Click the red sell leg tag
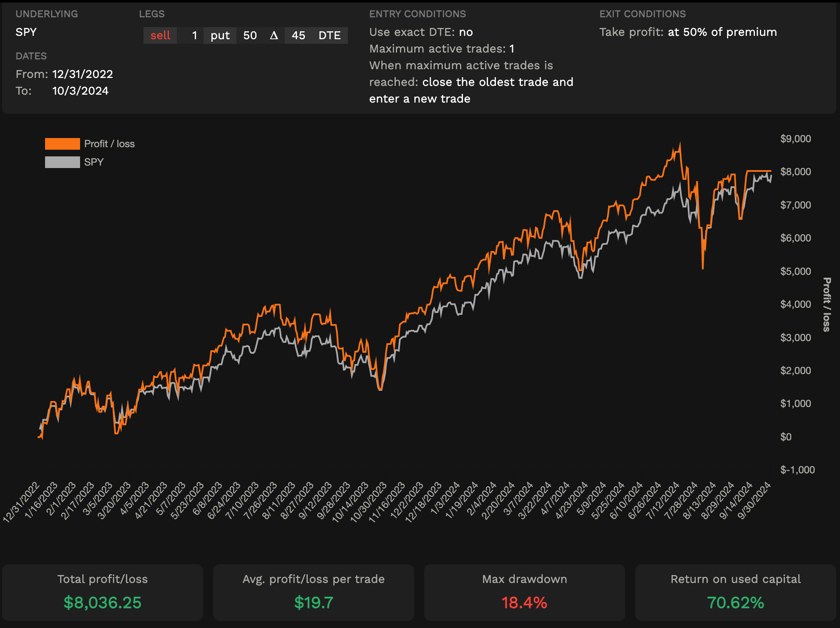840x628 pixels. (160, 35)
